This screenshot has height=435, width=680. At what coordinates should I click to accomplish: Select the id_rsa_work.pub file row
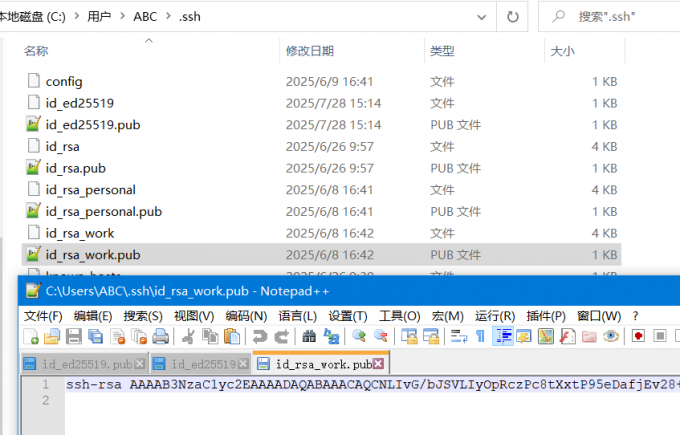[321, 255]
